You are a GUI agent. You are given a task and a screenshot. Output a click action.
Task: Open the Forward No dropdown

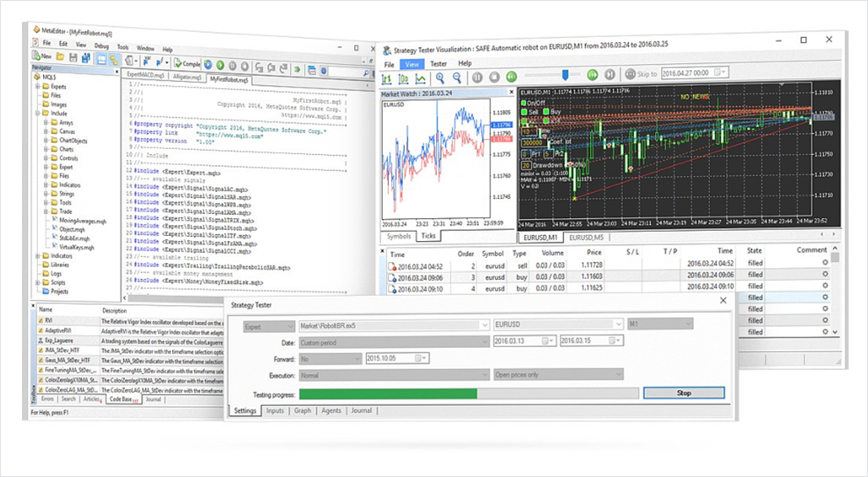point(330,359)
